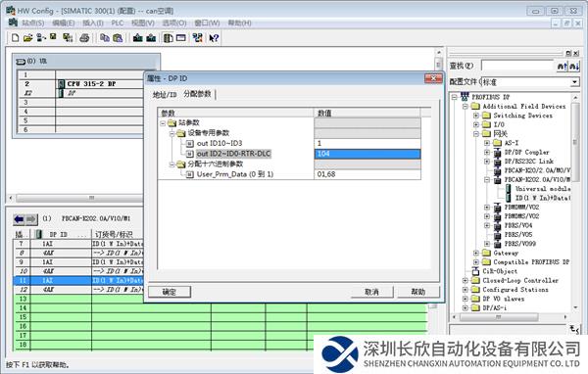Screen dimensions: 588x374
Task: Click the back arrow above slave table
Action: pyautogui.click(x=19, y=219)
